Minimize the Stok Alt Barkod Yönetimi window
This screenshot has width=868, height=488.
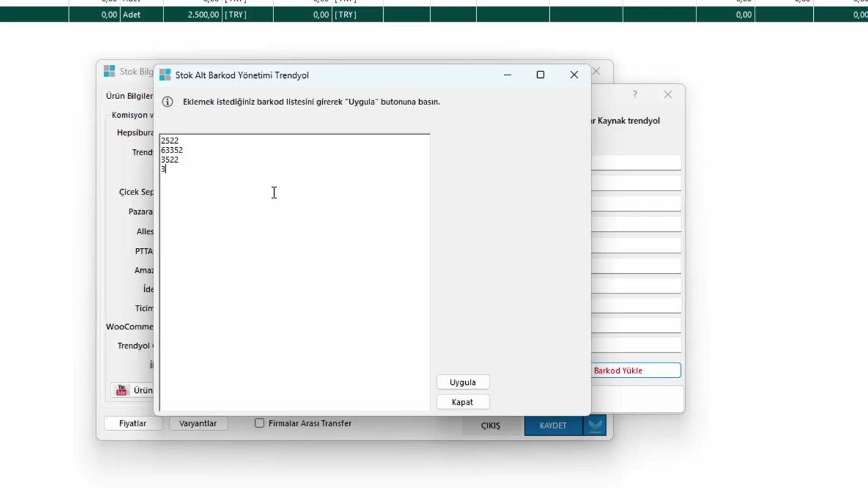click(x=507, y=75)
